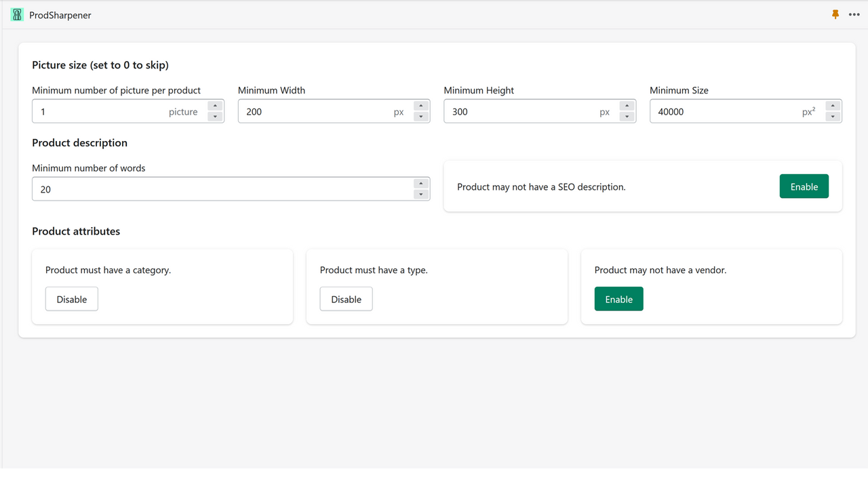Click the "Minimum Height" label
The height and width of the screenshot is (488, 868).
point(479,90)
